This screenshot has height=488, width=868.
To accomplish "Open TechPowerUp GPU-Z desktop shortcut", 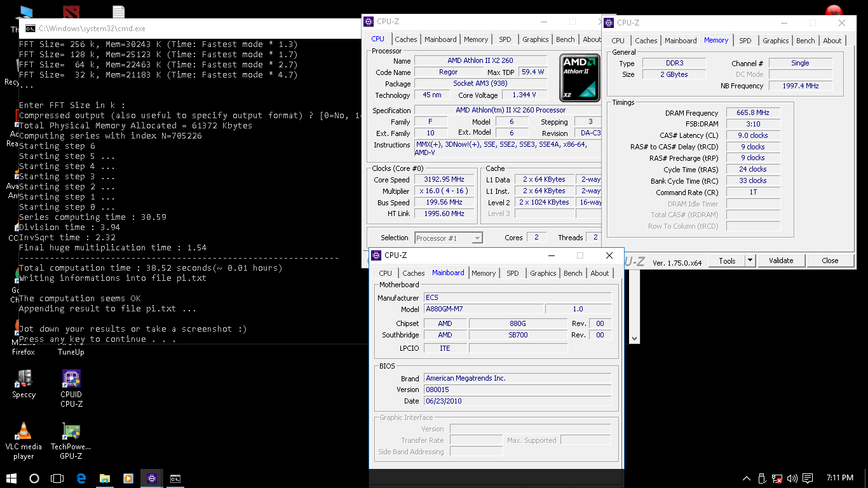I will click(71, 441).
